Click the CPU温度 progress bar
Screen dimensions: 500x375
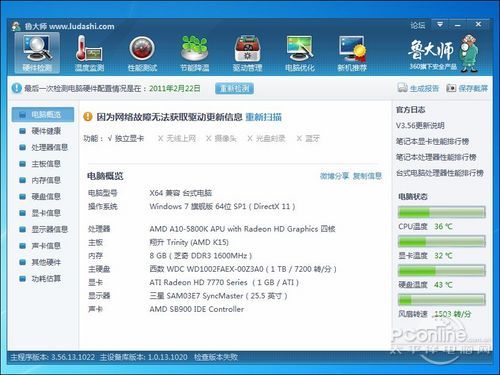click(442, 212)
